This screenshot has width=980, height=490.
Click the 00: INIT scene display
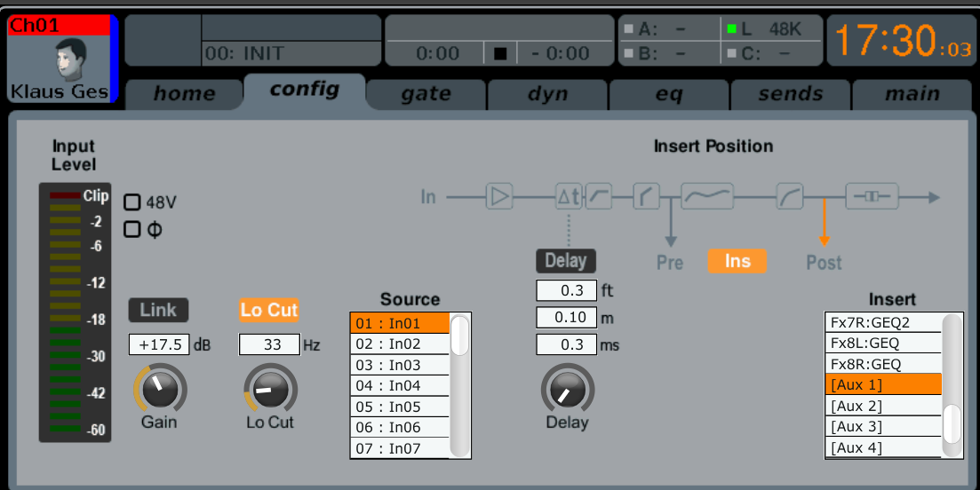291,53
